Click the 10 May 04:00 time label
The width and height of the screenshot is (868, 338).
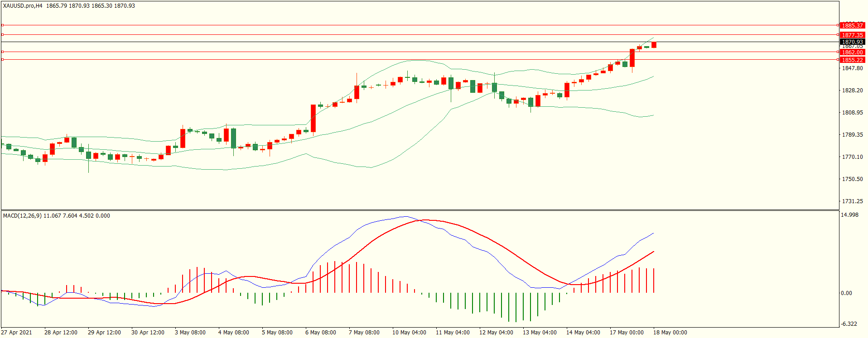point(409,333)
